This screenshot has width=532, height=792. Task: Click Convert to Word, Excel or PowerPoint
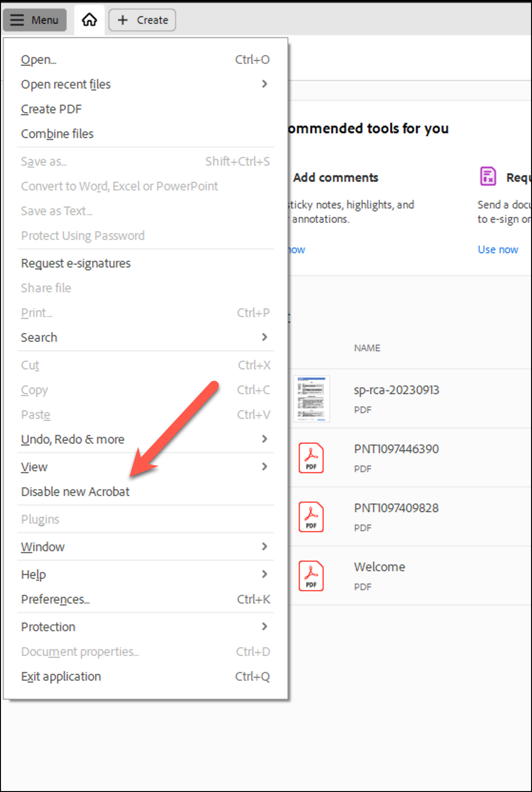pyautogui.click(x=145, y=186)
